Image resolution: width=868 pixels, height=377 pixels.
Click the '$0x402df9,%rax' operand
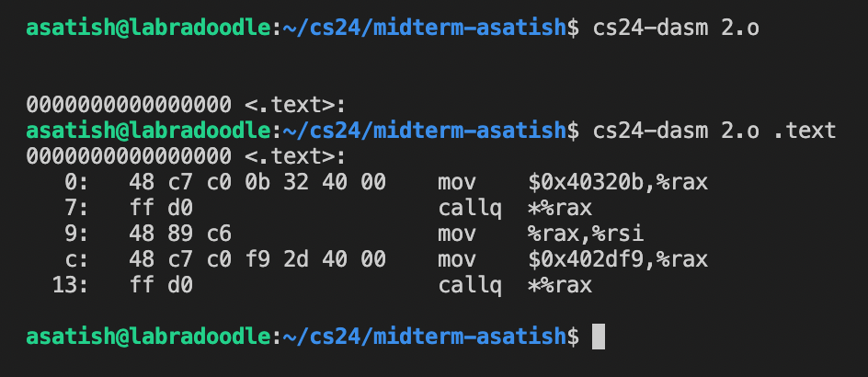[618, 259]
